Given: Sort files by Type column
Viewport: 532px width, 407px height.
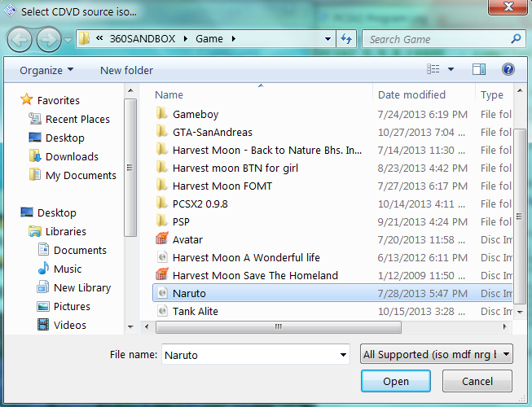Looking at the screenshot, I should coord(491,95).
